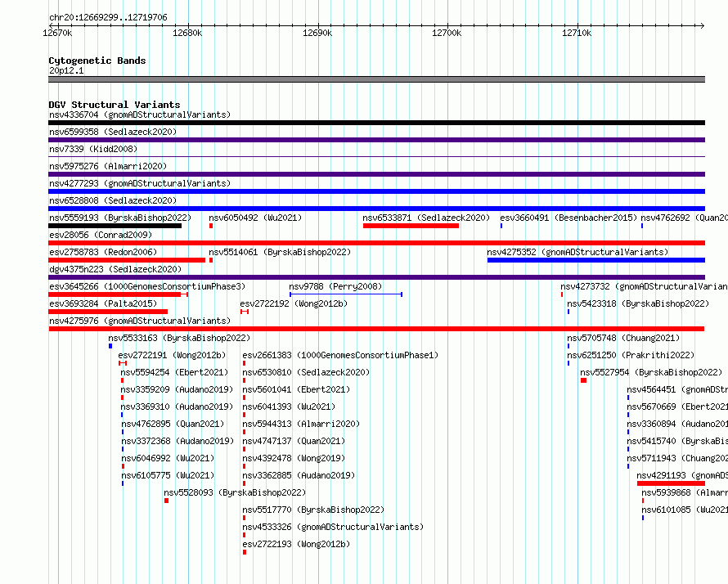The image size is (728, 584).
Task: Click nsv5594254 (Ebert2021) label
Action: point(174,372)
